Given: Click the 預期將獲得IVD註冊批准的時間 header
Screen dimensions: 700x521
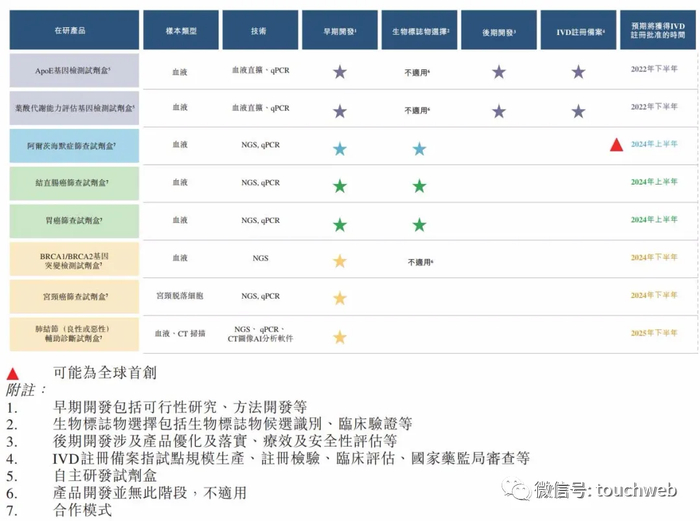Looking at the screenshot, I should [x=658, y=30].
